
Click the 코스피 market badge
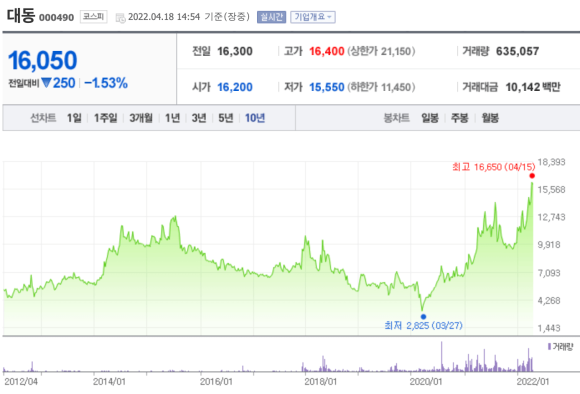(x=94, y=17)
